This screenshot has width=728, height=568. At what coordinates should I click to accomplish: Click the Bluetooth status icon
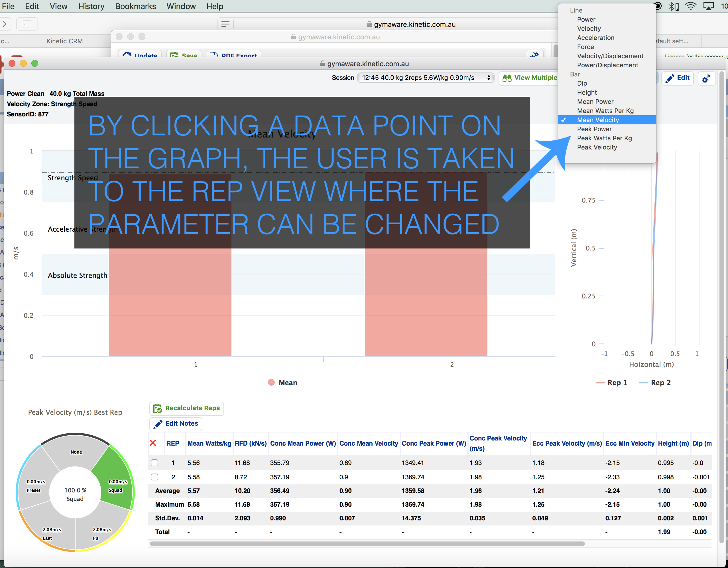pyautogui.click(x=673, y=6)
